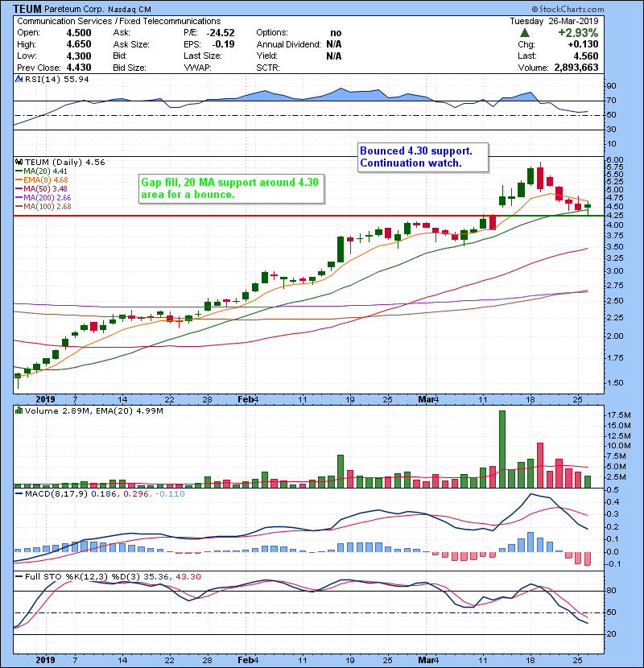Click the Chg +0.130 value

coord(583,44)
